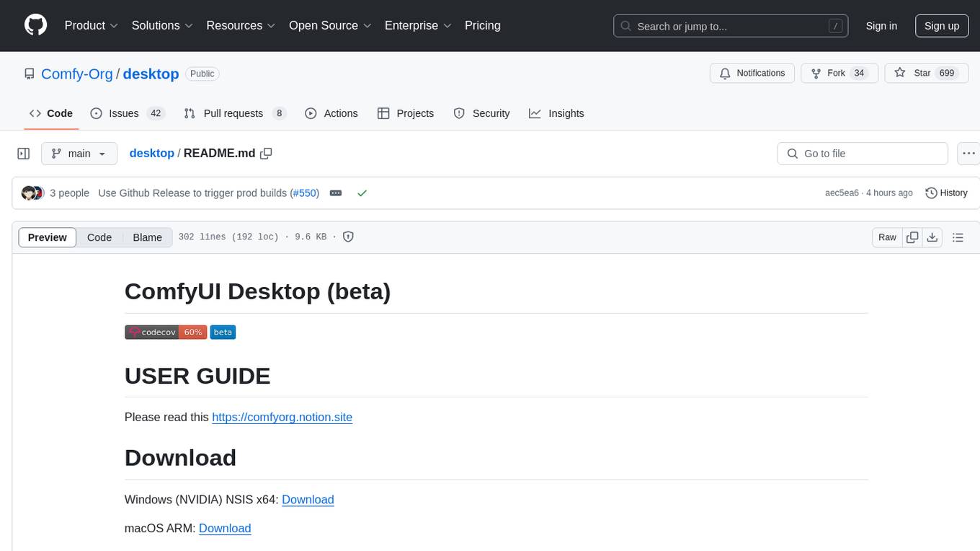This screenshot has height=551, width=980.
Task: Toggle the file tree side panel
Action: [24, 154]
